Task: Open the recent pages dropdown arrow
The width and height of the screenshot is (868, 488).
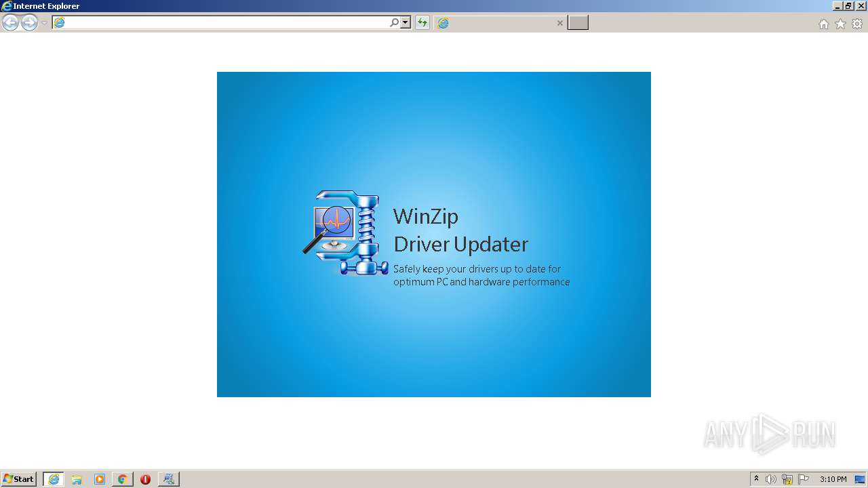Action: [45, 23]
